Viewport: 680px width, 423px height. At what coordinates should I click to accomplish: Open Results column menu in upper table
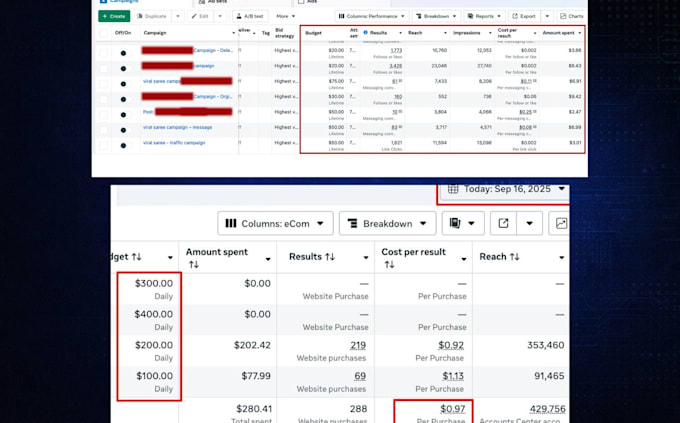tap(400, 33)
